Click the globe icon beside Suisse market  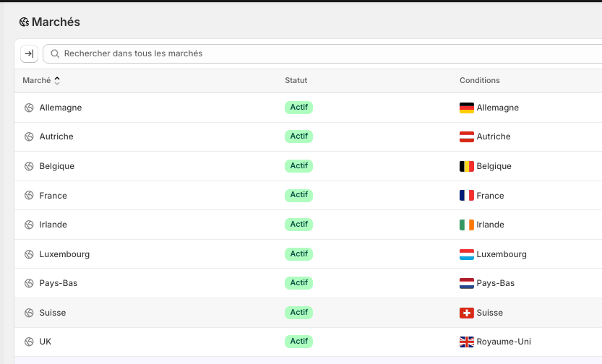29,313
